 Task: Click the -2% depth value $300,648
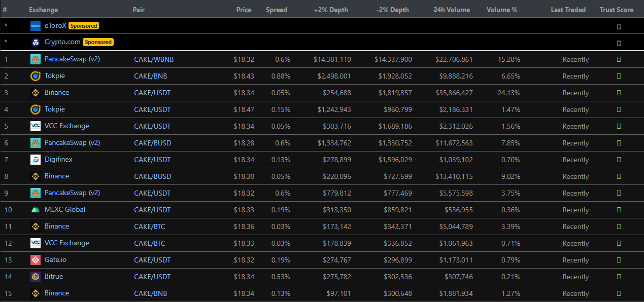(395, 293)
